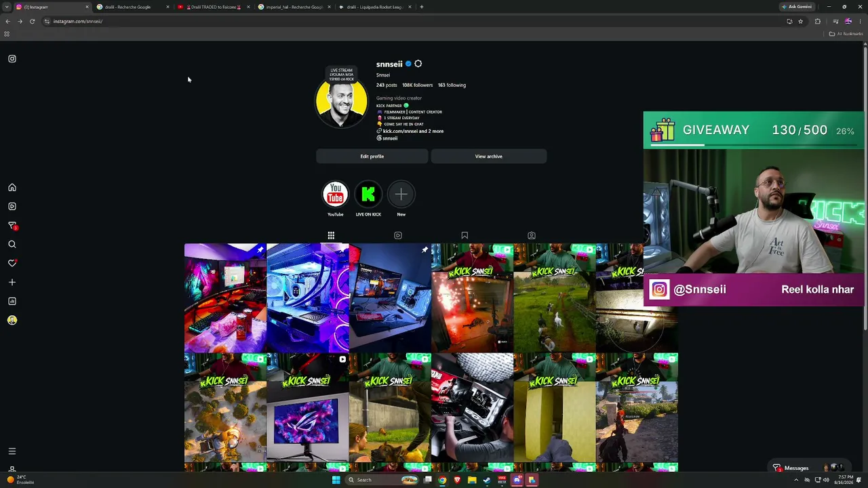
Task: Switch to the Tagged photos tab
Action: (x=532, y=236)
